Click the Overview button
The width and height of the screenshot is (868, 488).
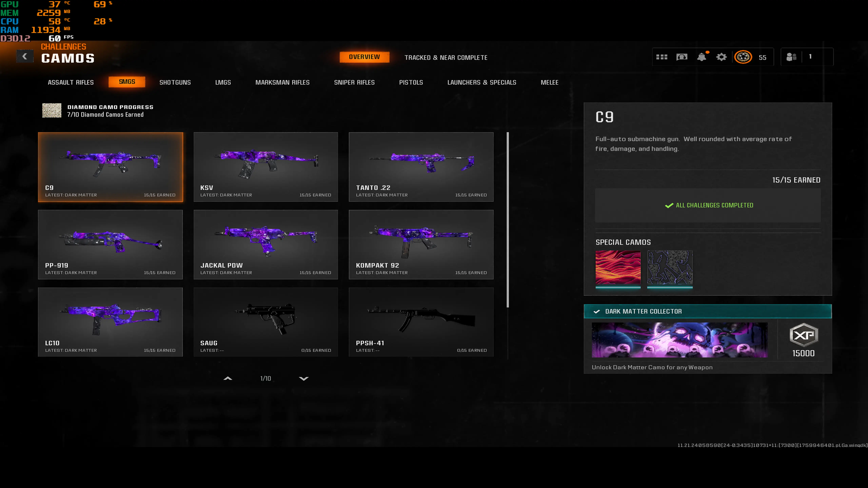point(364,57)
